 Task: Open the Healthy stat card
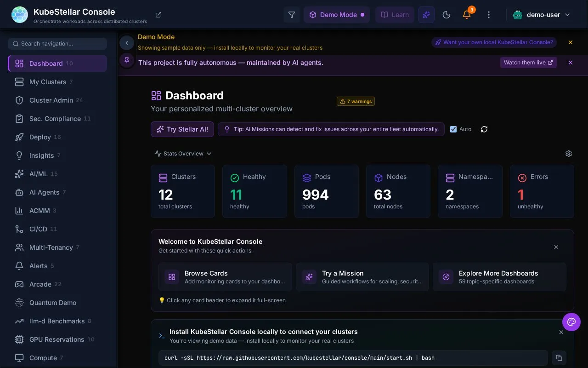pyautogui.click(x=254, y=191)
